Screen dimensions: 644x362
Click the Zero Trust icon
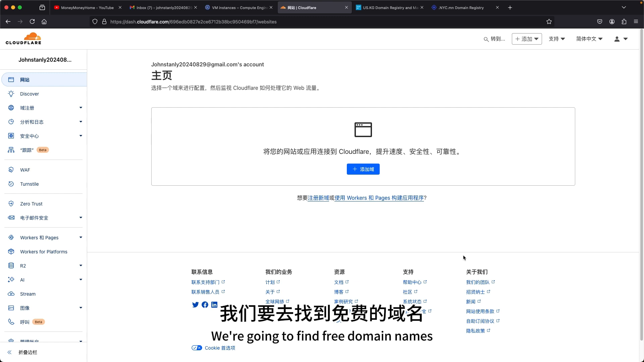tap(11, 204)
